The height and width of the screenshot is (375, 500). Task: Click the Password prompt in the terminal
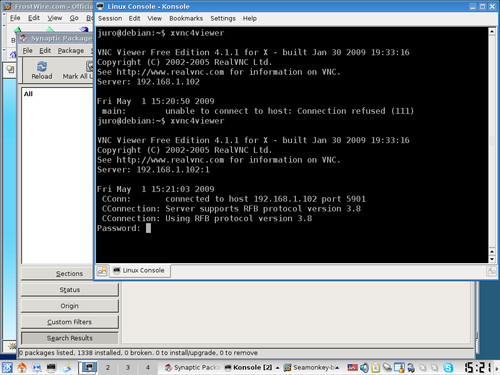click(118, 228)
